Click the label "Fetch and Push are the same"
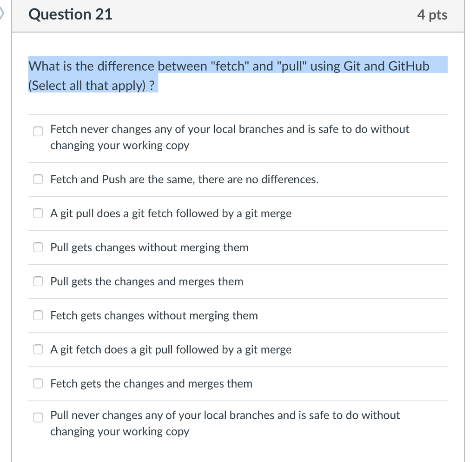Viewport: 476px width, 462px height. [184, 179]
